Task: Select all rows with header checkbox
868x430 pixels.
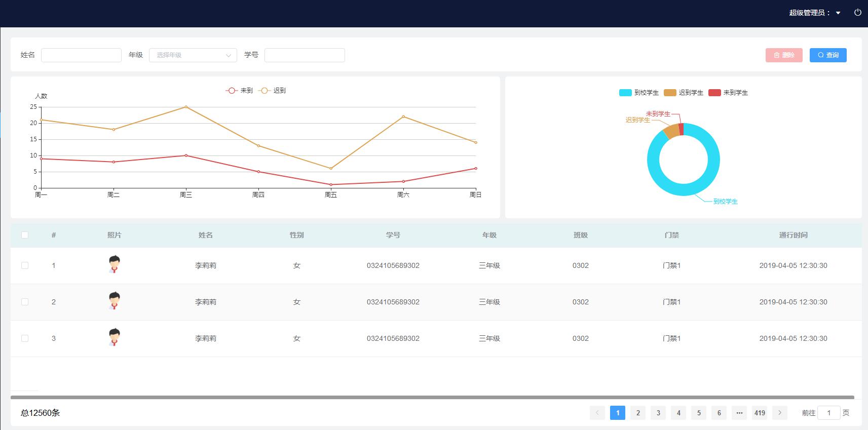Action: pos(25,235)
